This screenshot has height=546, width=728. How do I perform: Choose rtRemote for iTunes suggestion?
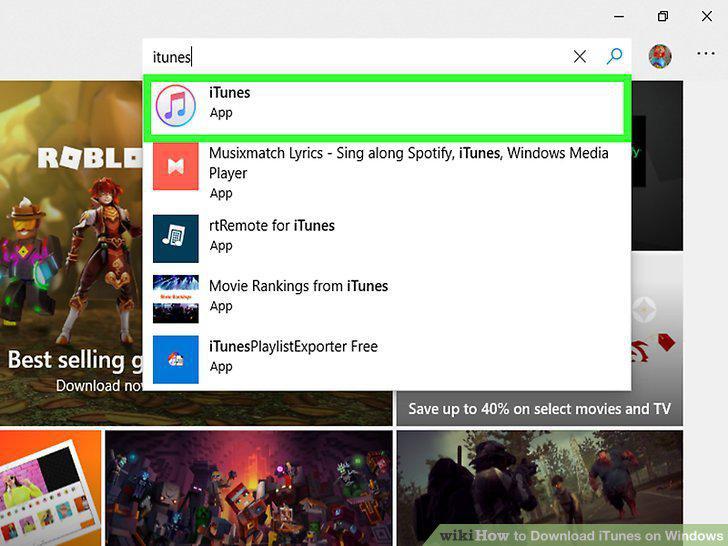pos(387,238)
